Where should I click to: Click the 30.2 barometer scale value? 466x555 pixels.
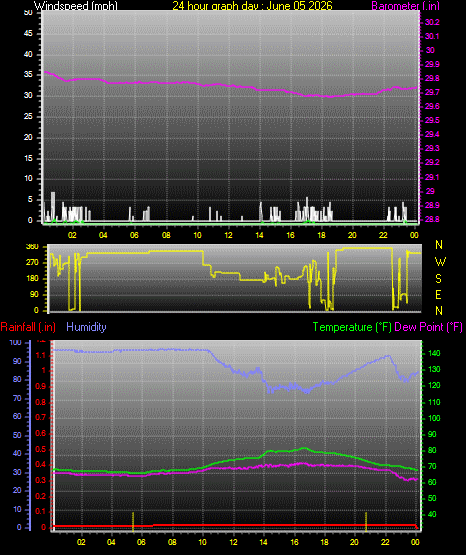pyautogui.click(x=432, y=22)
